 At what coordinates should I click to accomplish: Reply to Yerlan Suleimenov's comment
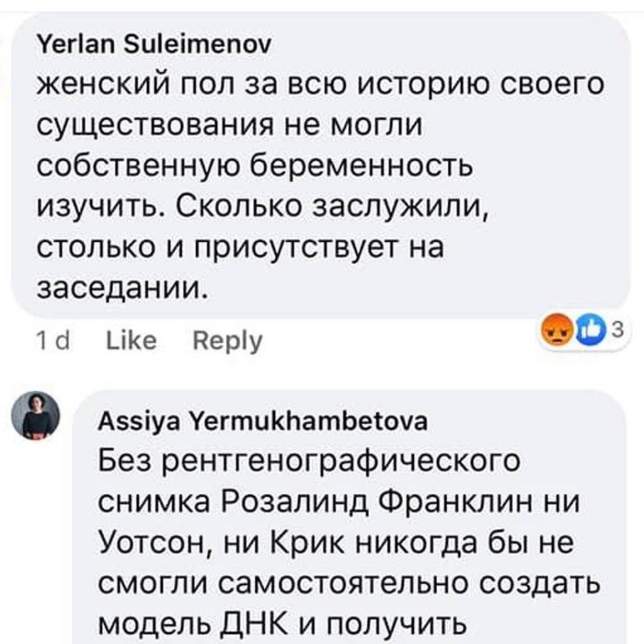(x=227, y=341)
